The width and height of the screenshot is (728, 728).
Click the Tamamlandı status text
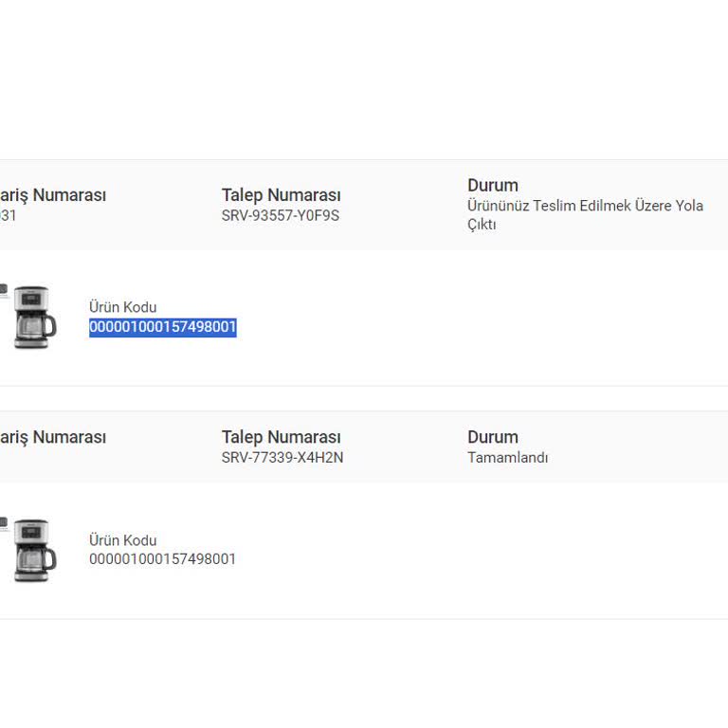(507, 458)
